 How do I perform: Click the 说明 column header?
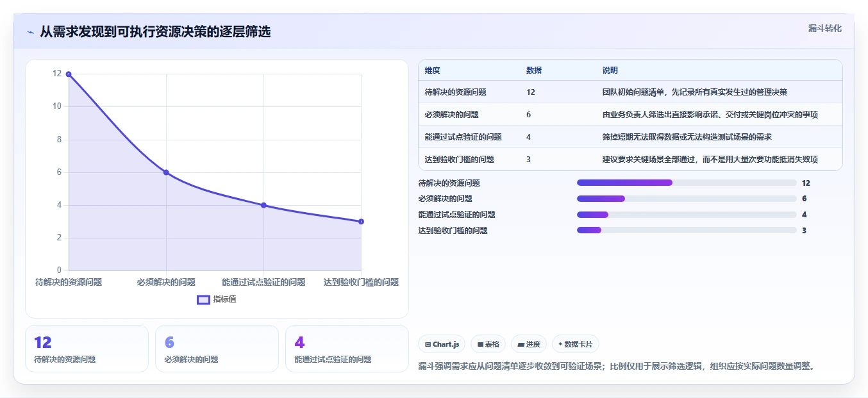click(x=610, y=70)
